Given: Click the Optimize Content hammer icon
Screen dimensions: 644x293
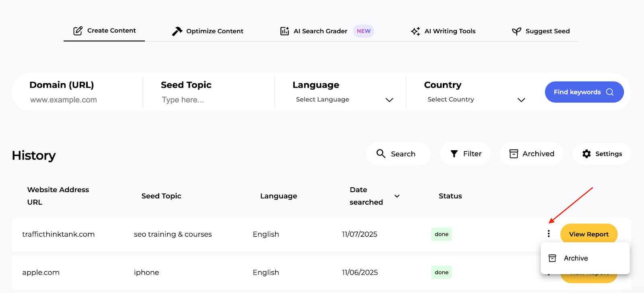Looking at the screenshot, I should point(177,31).
